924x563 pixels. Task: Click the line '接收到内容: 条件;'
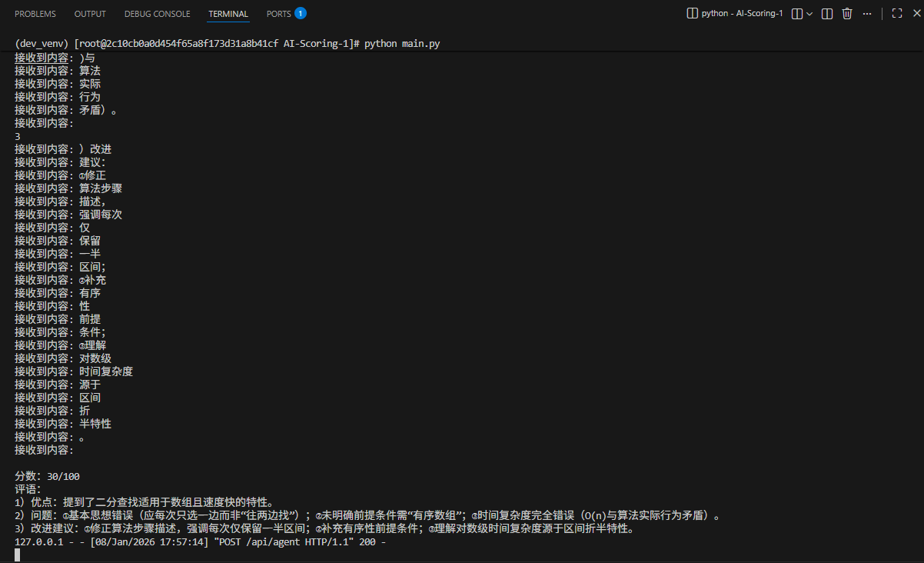tap(61, 332)
